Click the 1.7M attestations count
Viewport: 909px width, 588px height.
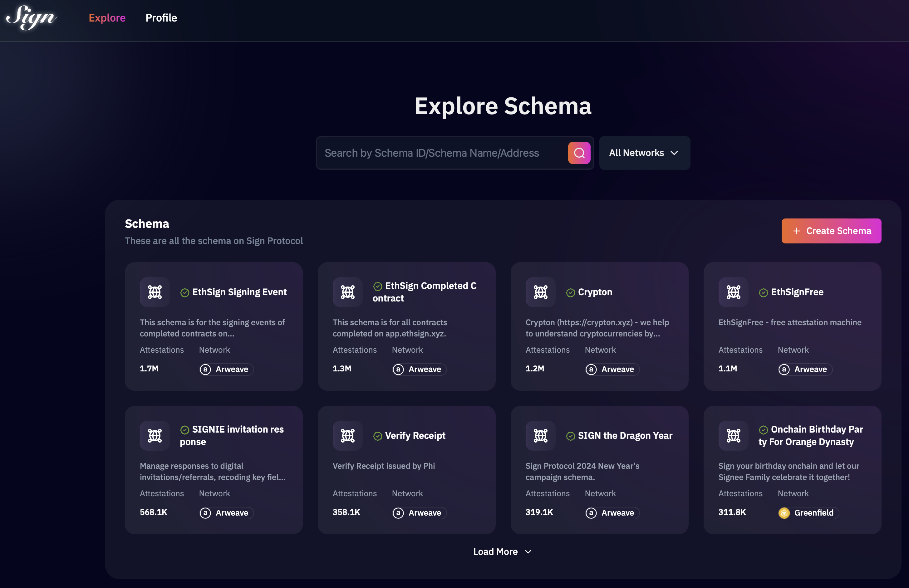point(149,369)
